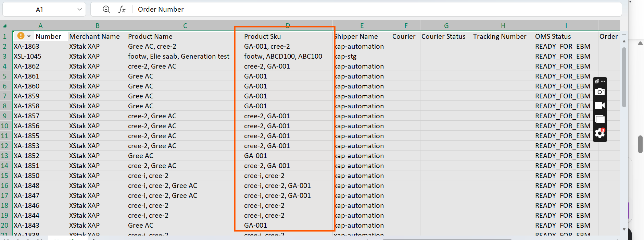The width and height of the screenshot is (644, 240).
Task: Select cell XSL-1045
Action: point(40,56)
